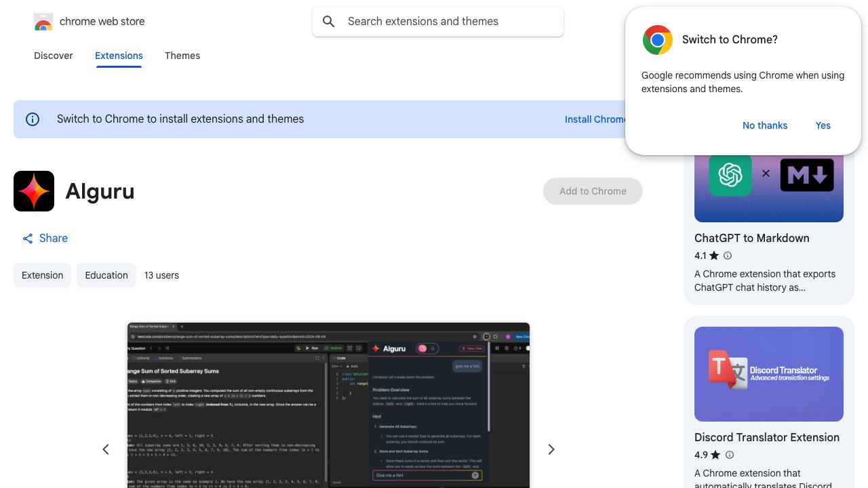
Task: Confirm with Yes in the Switch to Chrome popup
Action: tap(823, 125)
